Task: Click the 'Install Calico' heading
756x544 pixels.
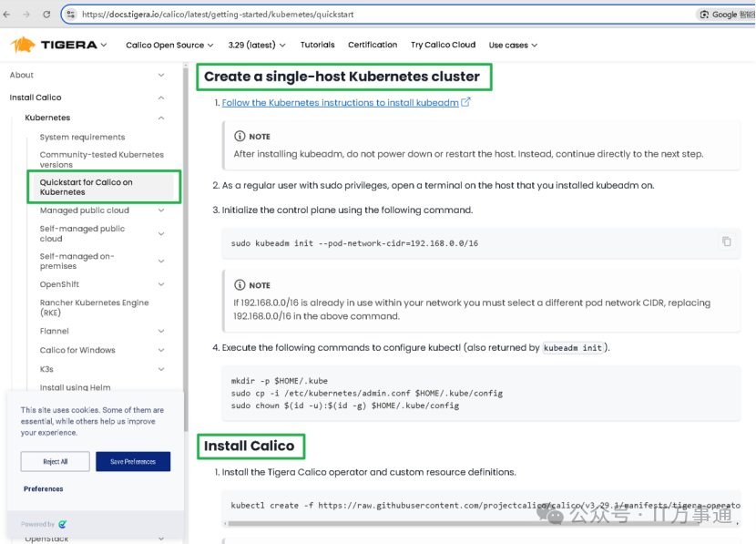Action: pyautogui.click(x=249, y=446)
